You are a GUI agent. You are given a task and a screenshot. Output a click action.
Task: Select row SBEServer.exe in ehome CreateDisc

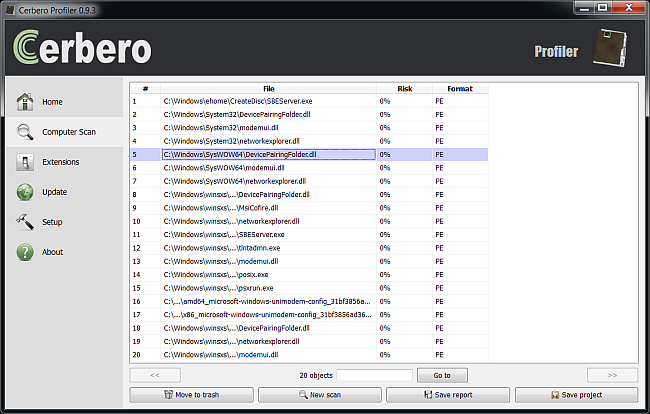coord(309,101)
